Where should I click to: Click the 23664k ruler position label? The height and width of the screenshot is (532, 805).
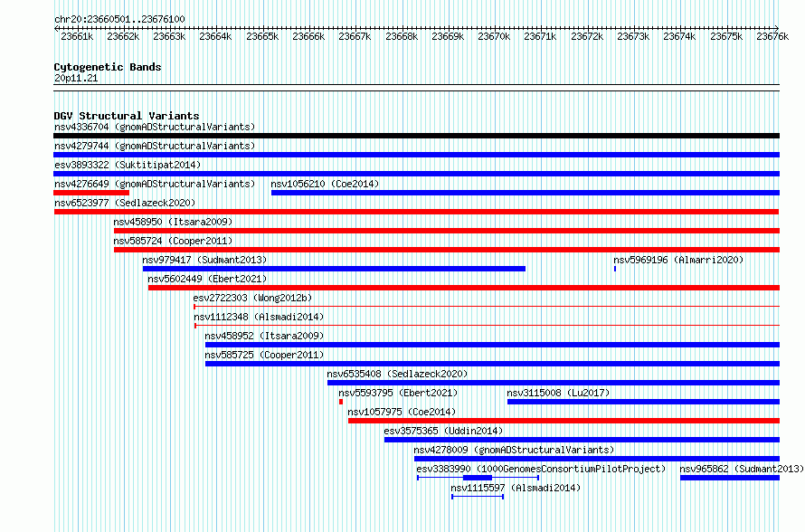pyautogui.click(x=215, y=36)
